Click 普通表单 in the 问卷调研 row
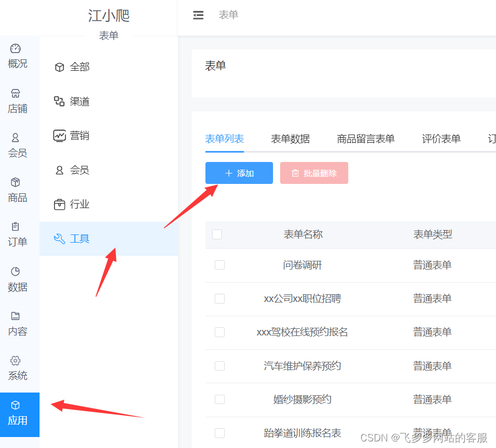The width and height of the screenshot is (496, 448). point(432,265)
